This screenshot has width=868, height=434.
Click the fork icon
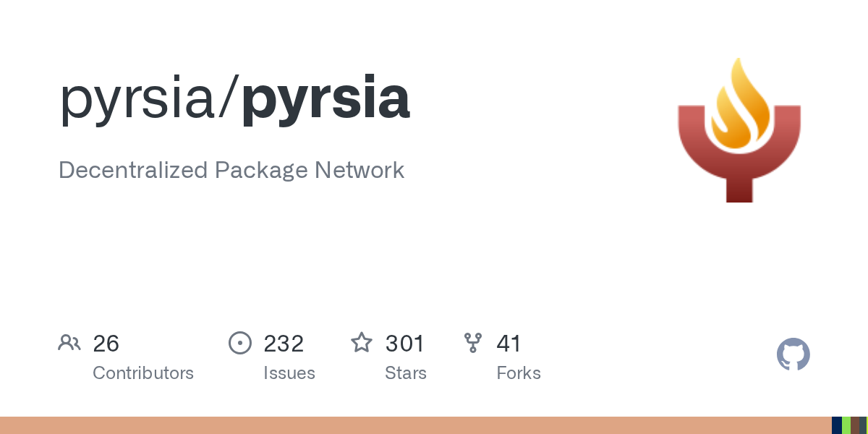tap(473, 343)
